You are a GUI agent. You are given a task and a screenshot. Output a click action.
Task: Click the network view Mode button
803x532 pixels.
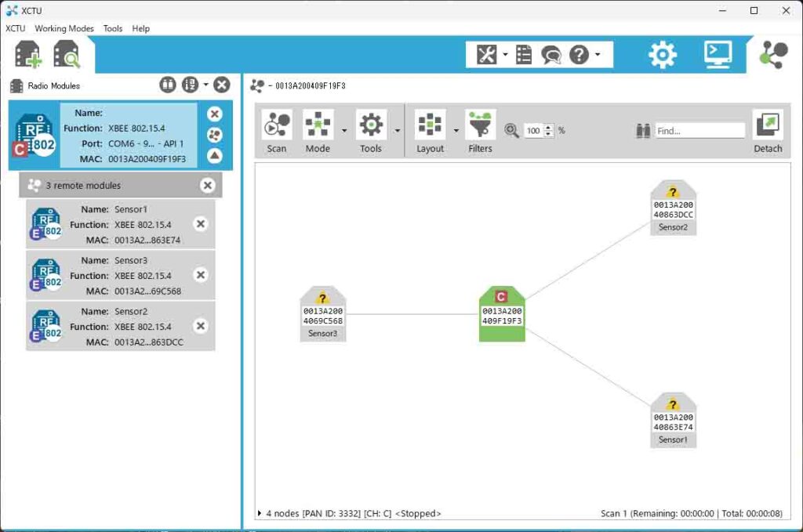point(318,131)
